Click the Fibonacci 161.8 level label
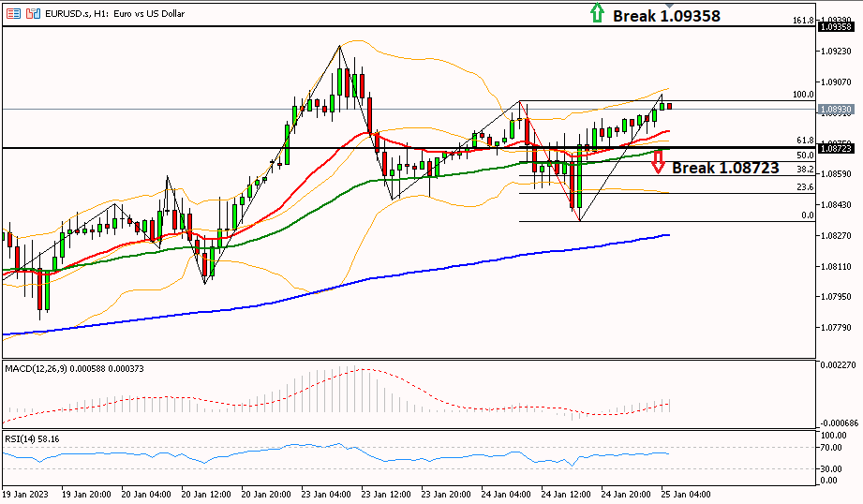The width and height of the screenshot is (863, 504). point(803,21)
